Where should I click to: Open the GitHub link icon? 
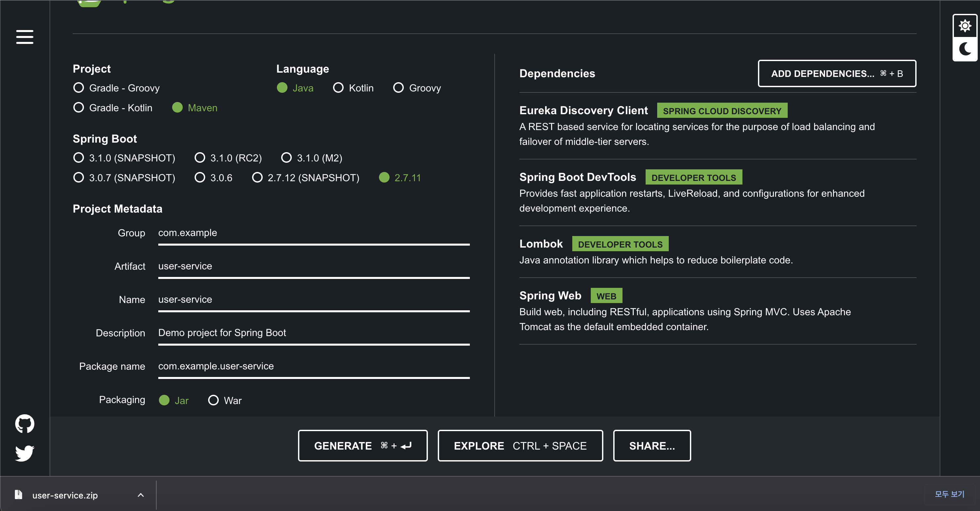click(25, 424)
